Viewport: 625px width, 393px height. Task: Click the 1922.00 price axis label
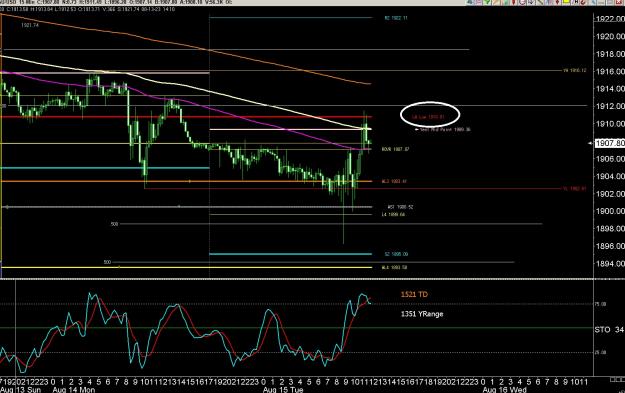pos(609,19)
